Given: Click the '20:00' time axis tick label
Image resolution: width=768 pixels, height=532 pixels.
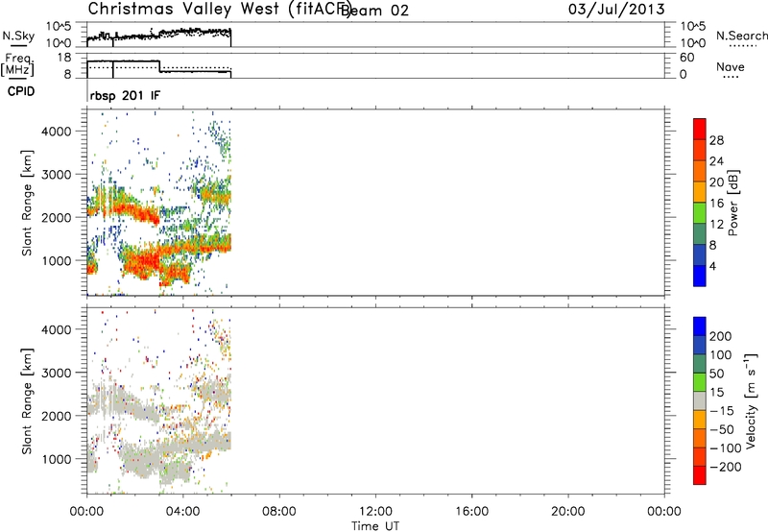Looking at the screenshot, I should click(568, 512).
